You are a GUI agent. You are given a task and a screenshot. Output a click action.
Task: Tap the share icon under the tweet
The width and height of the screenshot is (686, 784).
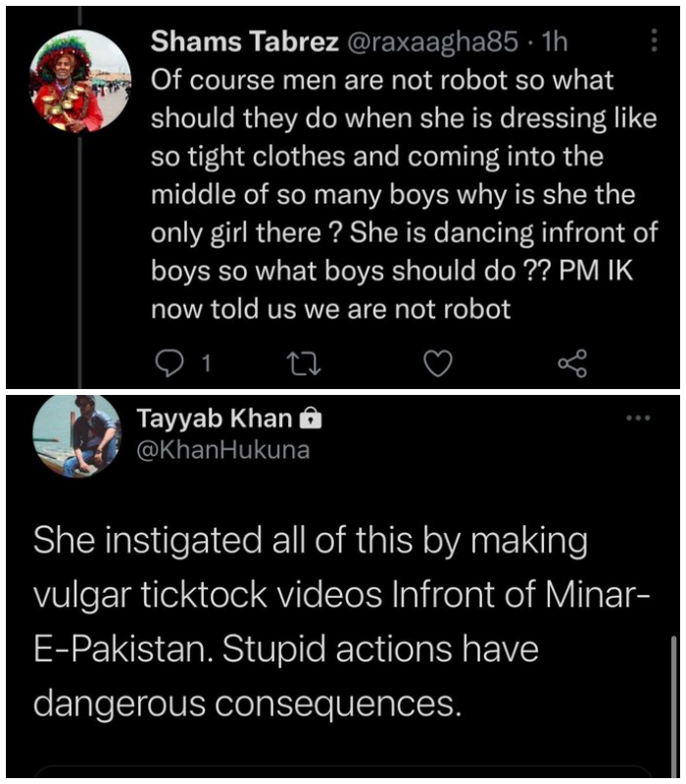point(571,365)
